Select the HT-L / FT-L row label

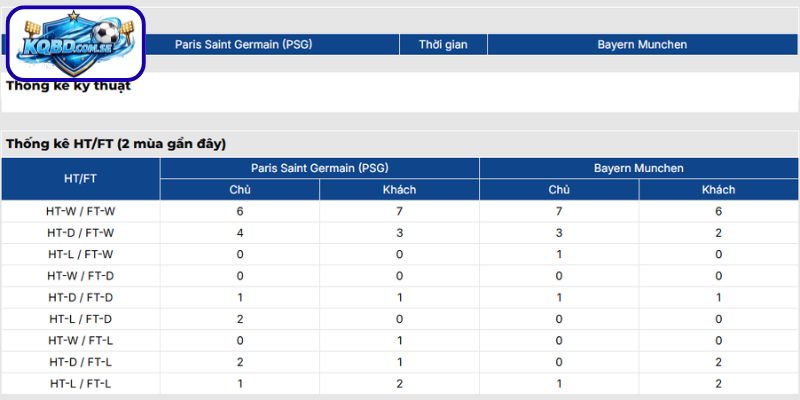pos(80,383)
